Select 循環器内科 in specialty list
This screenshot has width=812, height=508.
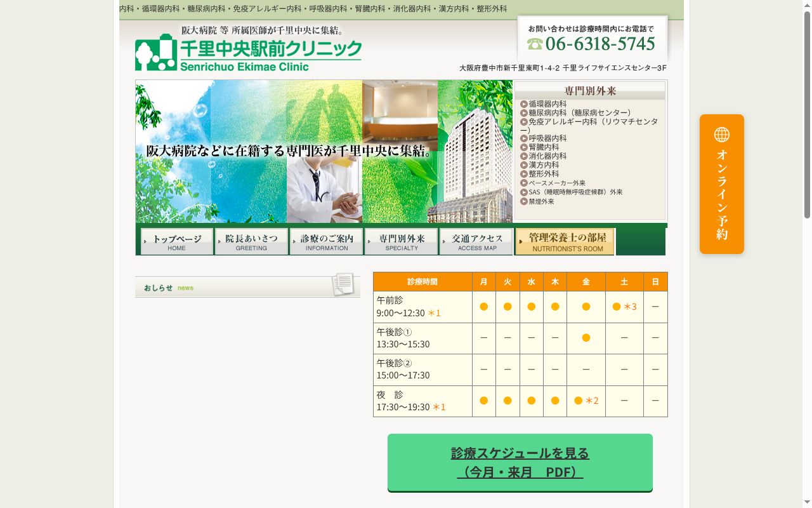tap(547, 104)
